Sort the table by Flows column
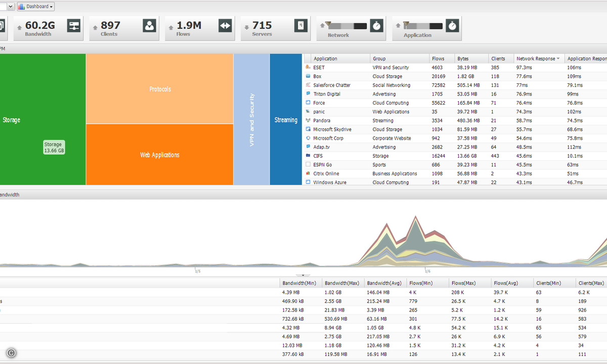The width and height of the screenshot is (607, 364). coord(442,59)
